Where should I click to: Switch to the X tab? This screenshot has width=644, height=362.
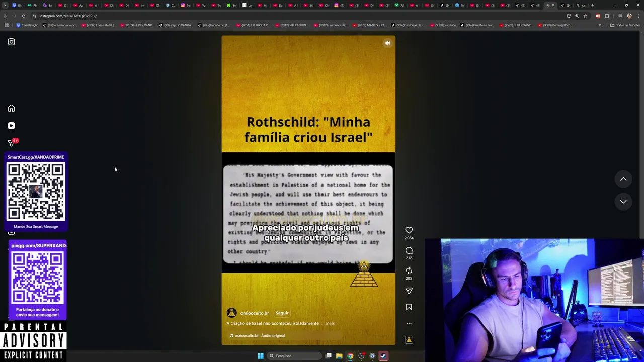[580, 5]
